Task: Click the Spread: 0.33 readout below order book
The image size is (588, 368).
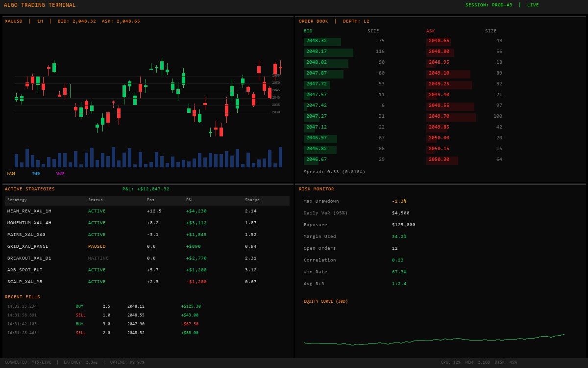Action: (x=334, y=172)
